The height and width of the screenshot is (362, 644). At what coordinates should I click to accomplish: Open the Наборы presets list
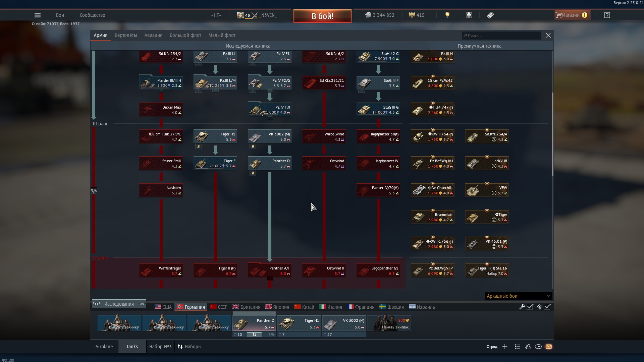tap(190, 347)
